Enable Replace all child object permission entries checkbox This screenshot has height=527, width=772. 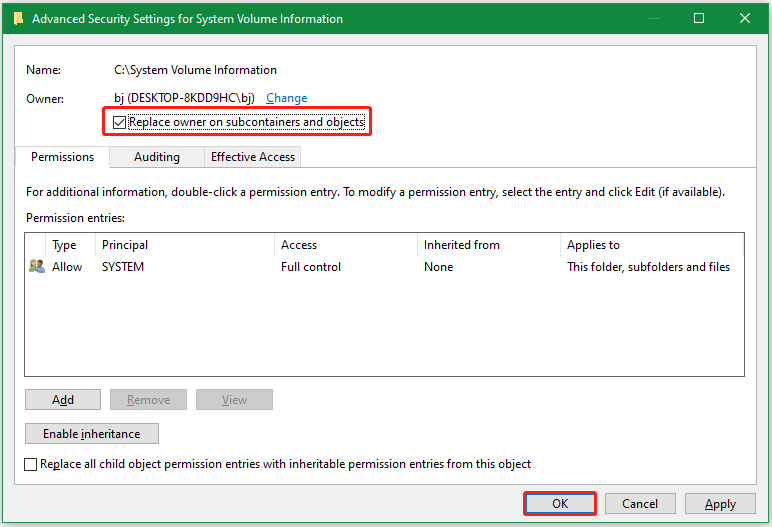(31, 464)
